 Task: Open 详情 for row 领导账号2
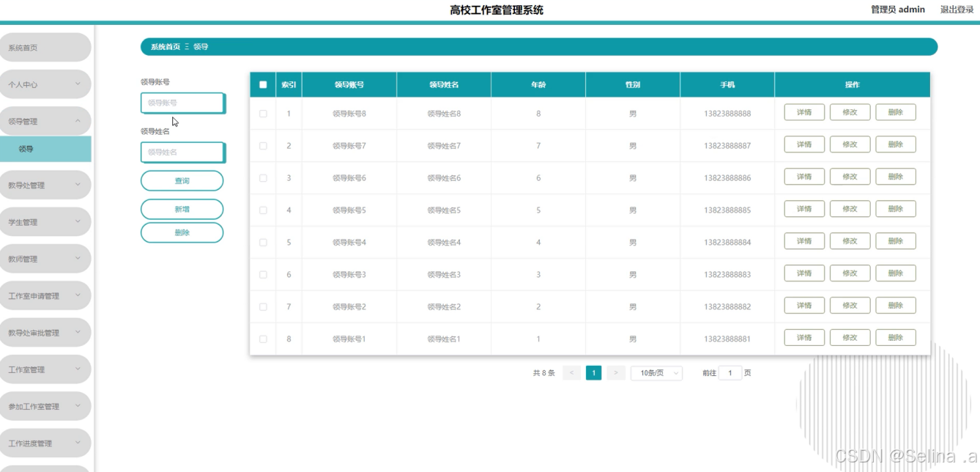tap(804, 306)
